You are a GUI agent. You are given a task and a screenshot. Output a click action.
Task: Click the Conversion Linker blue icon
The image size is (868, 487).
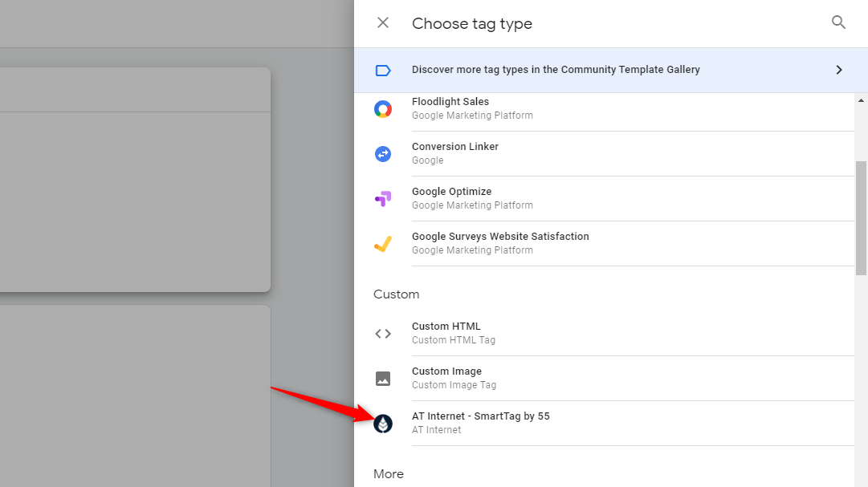point(383,154)
